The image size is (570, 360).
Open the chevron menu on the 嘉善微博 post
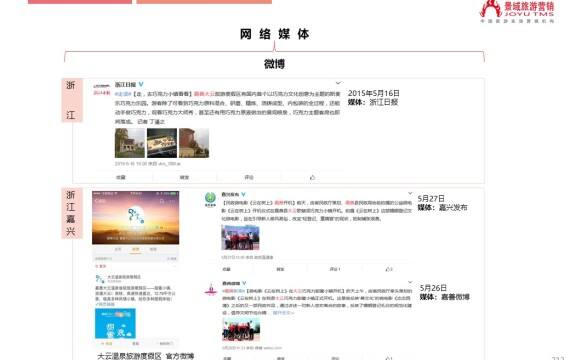coord(410,282)
